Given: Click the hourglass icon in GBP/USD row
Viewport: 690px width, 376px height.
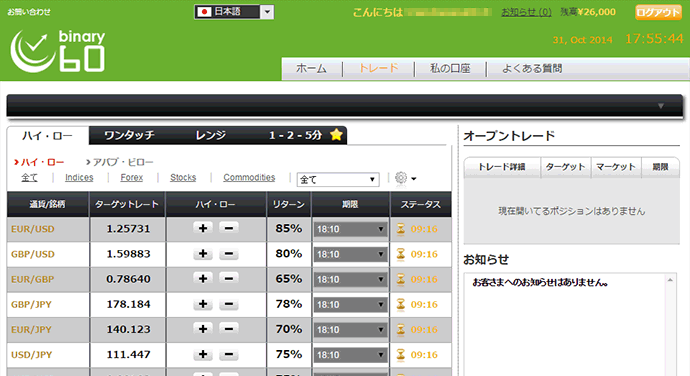Looking at the screenshot, I should pyautogui.click(x=400, y=254).
